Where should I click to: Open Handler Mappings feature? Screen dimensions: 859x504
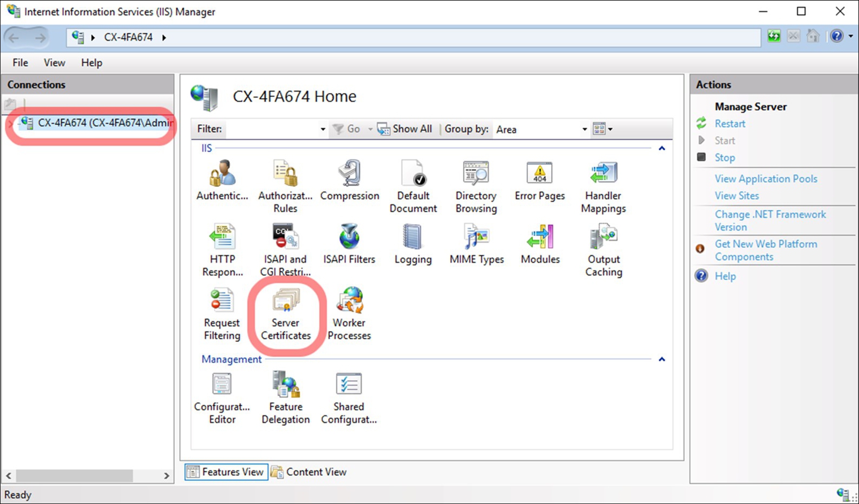tap(604, 187)
